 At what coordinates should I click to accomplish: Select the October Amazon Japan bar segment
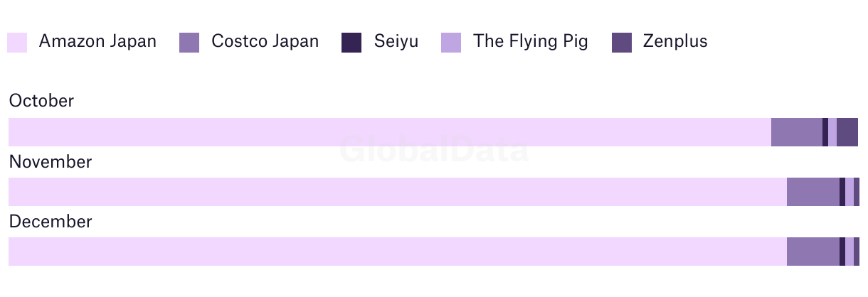coord(390,132)
